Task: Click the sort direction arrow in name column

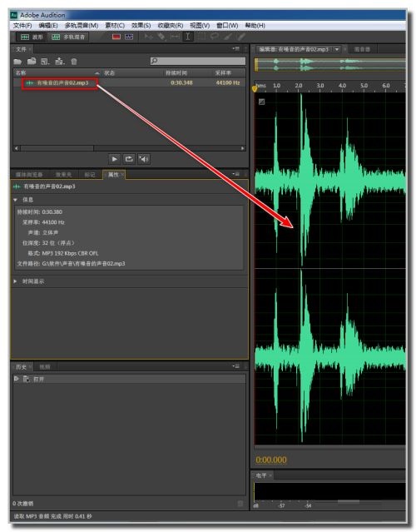Action: [97, 73]
